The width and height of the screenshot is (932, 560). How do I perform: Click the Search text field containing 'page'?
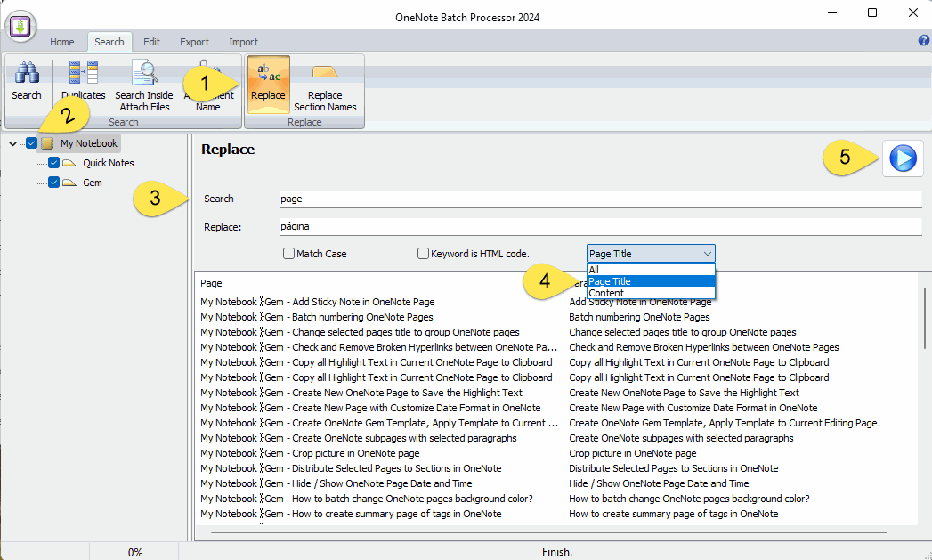click(x=600, y=199)
